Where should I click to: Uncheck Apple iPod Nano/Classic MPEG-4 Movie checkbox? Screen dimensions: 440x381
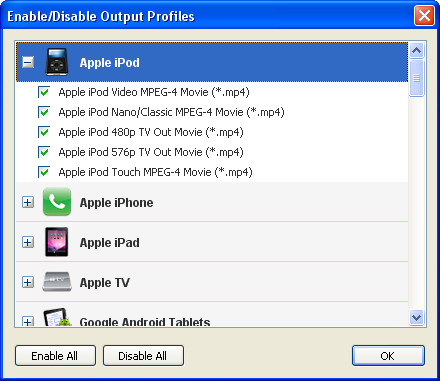click(44, 112)
